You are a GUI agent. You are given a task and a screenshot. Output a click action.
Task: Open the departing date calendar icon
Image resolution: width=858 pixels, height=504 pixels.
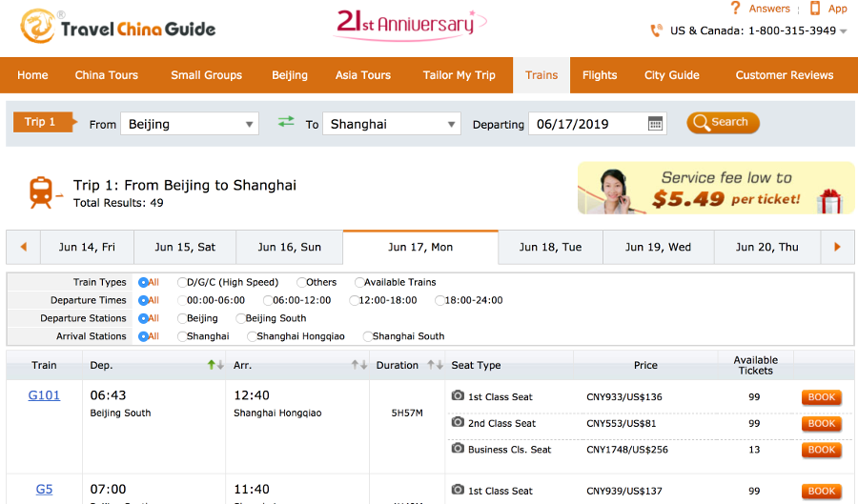(x=655, y=124)
